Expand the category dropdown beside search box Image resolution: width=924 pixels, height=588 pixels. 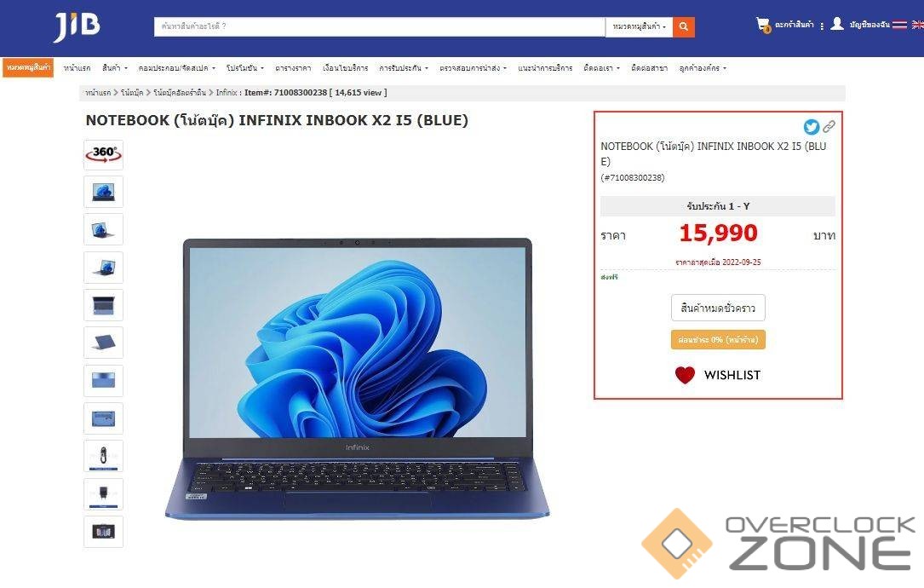639,26
